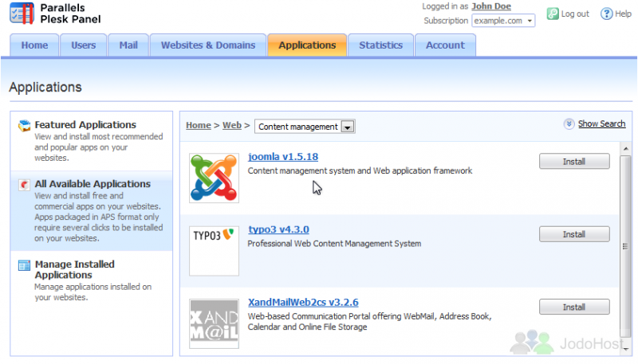
Task: Click the application list scrollbar thumb
Action: [x=625, y=247]
